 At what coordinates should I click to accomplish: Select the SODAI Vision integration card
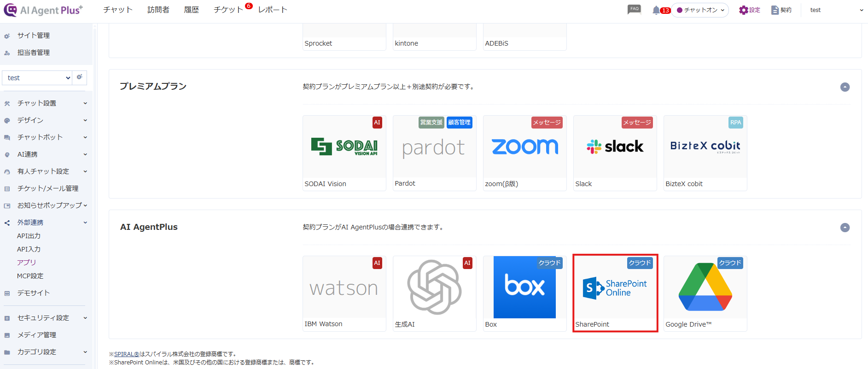pos(344,153)
